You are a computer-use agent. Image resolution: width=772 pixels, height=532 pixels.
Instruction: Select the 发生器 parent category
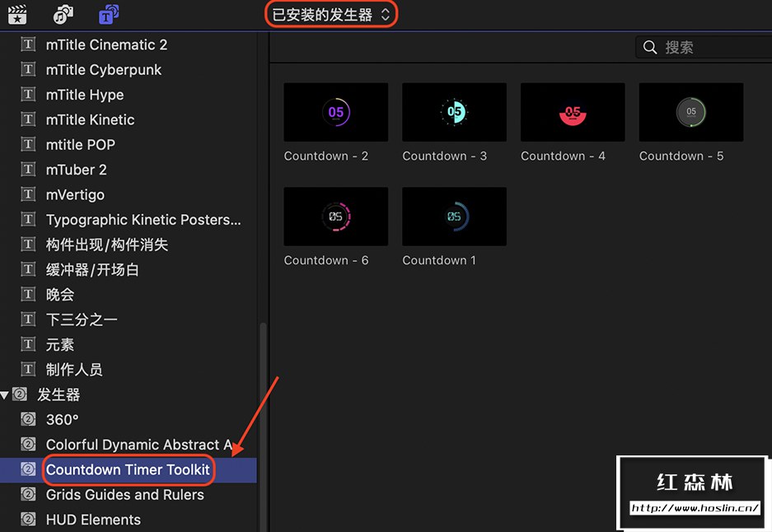[x=58, y=394]
